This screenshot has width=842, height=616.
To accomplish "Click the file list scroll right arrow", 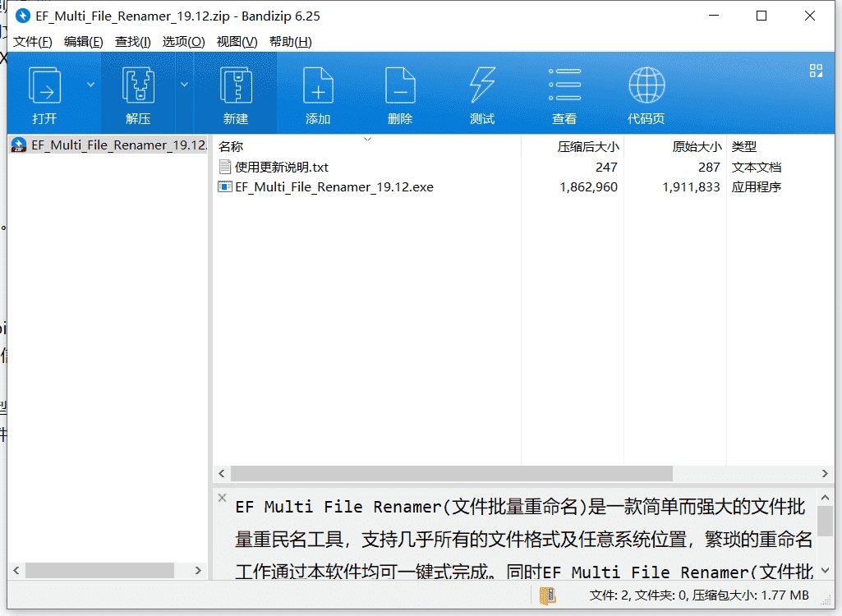I will 825,473.
